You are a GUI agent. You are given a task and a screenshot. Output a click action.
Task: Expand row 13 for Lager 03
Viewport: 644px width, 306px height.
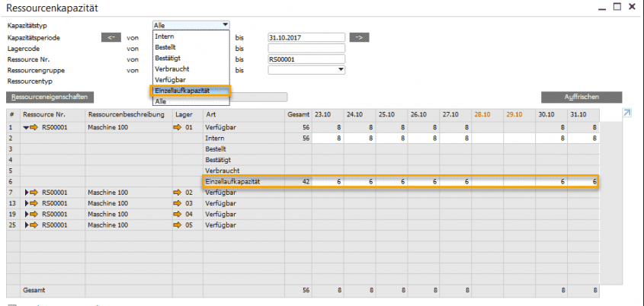tap(27, 203)
